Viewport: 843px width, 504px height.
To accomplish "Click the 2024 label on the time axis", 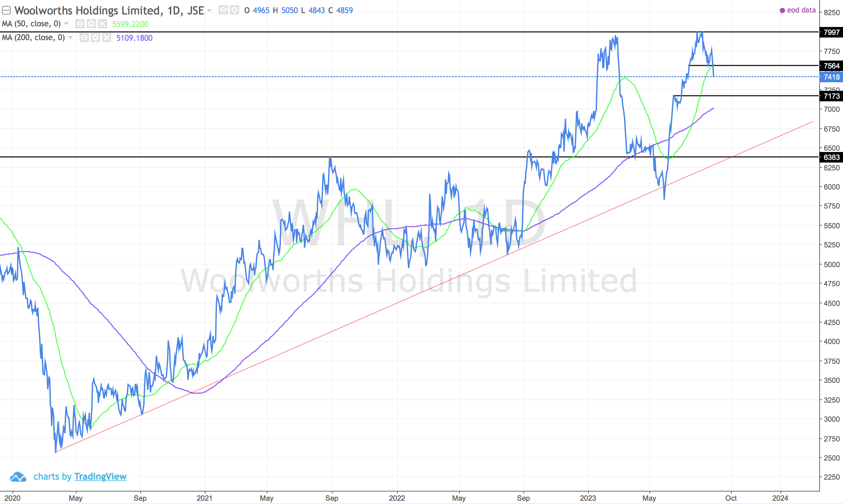I will coord(780,498).
